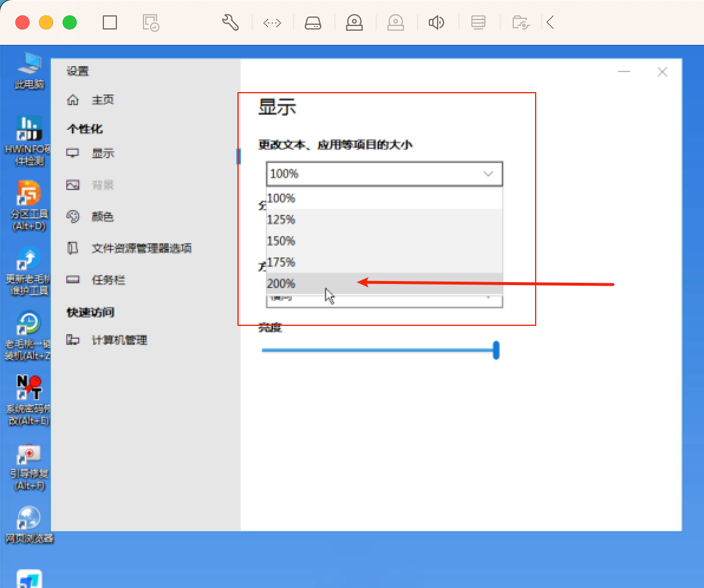Collapse toolbar with the left chevron

[550, 22]
